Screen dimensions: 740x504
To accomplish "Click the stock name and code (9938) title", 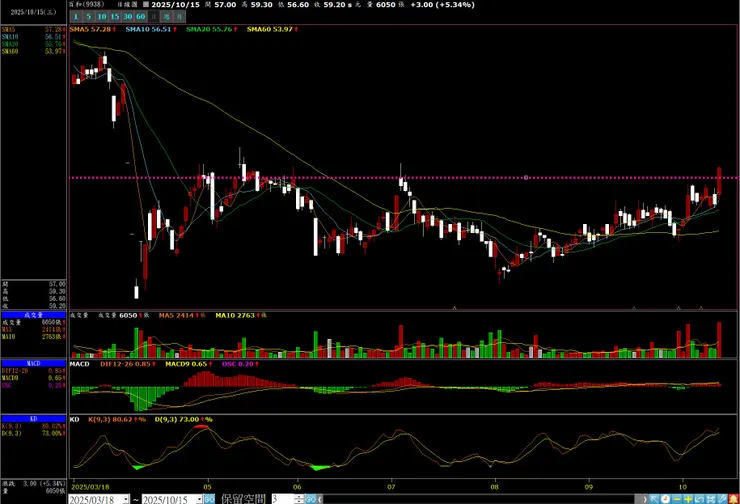I will pyautogui.click(x=87, y=4).
